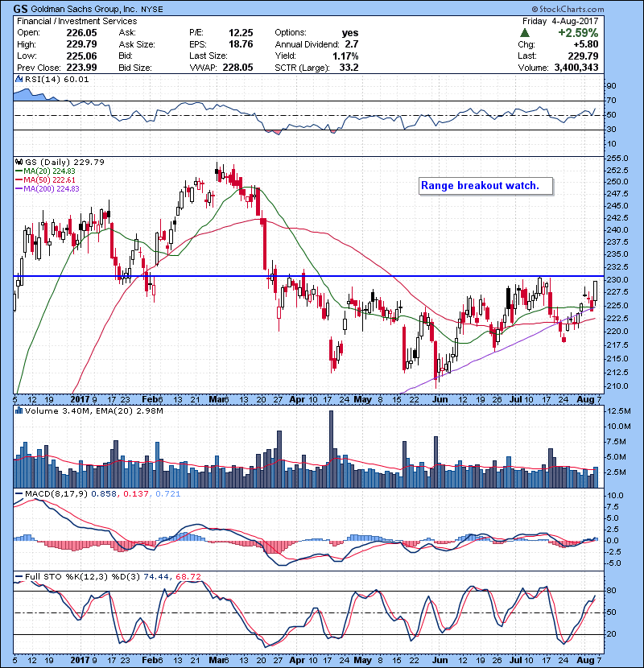The width and height of the screenshot is (644, 668).
Task: Click the MACD signal value 0.137
Action: pyautogui.click(x=136, y=494)
